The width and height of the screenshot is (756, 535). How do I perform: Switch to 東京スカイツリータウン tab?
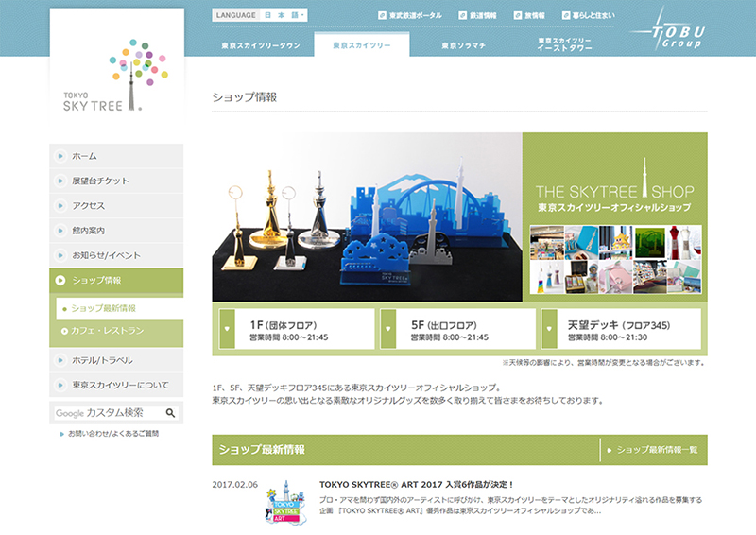coord(261,45)
